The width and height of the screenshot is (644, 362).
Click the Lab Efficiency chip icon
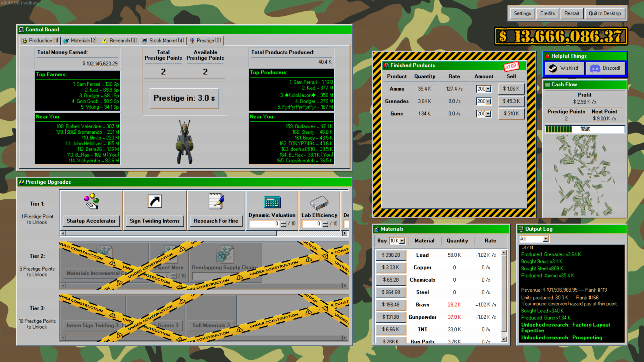coord(319,202)
